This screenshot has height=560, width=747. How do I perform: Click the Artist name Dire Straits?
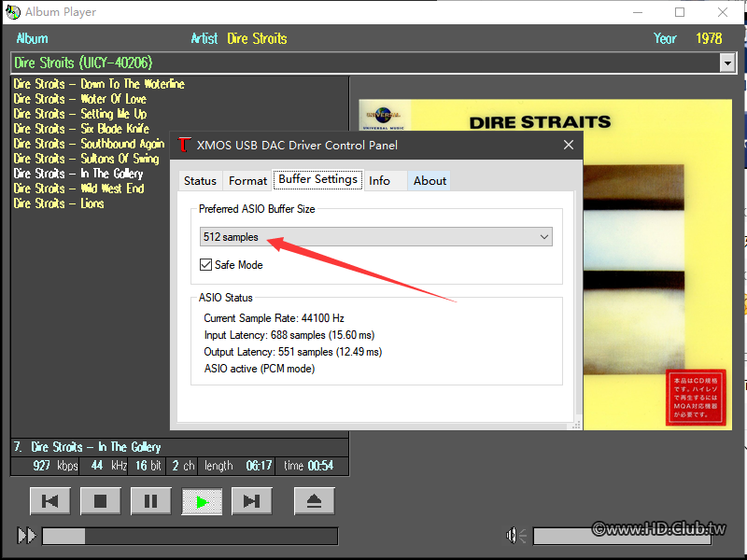[257, 38]
